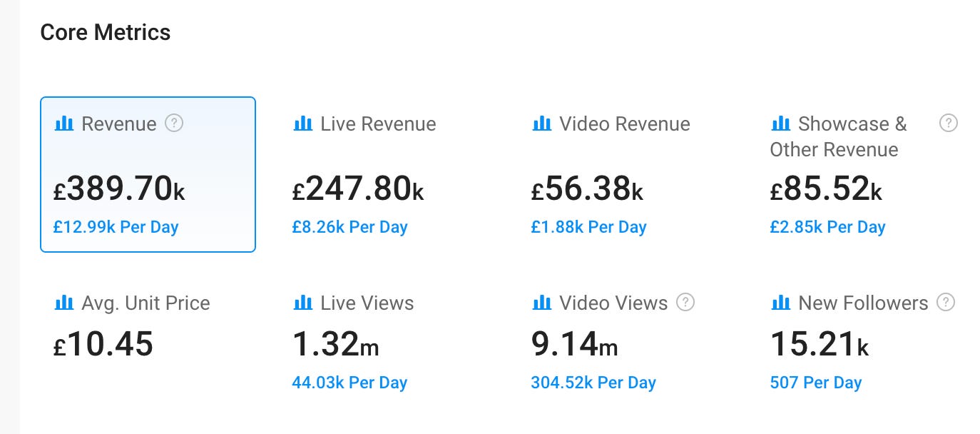Click the £2.85k Per Day text
This screenshot has height=434, width=980.
(x=827, y=228)
